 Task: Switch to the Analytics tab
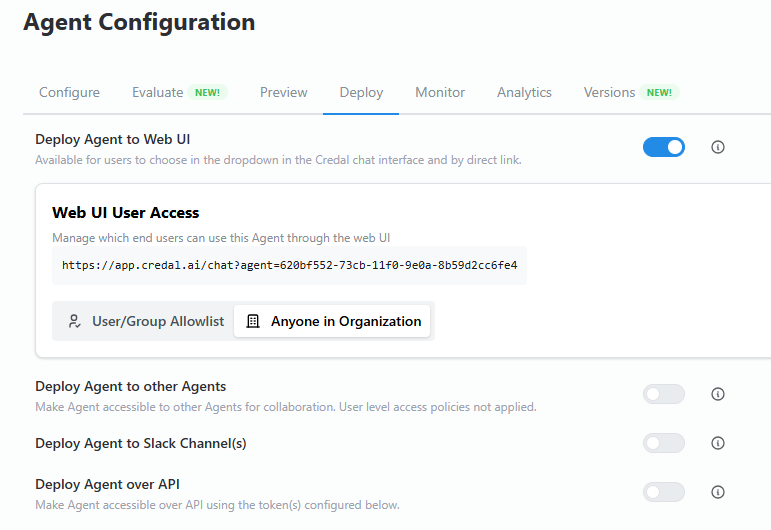coord(524,92)
